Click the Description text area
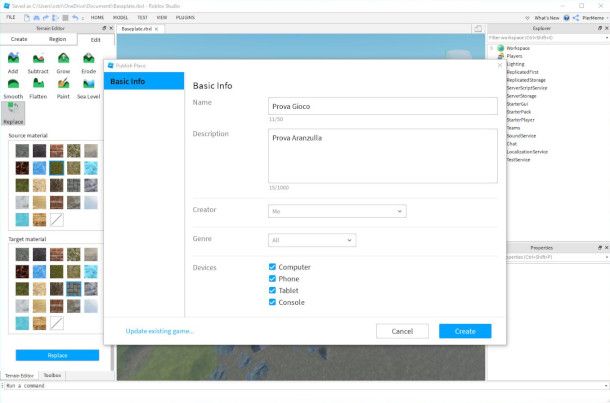The image size is (610, 403). pos(383,156)
